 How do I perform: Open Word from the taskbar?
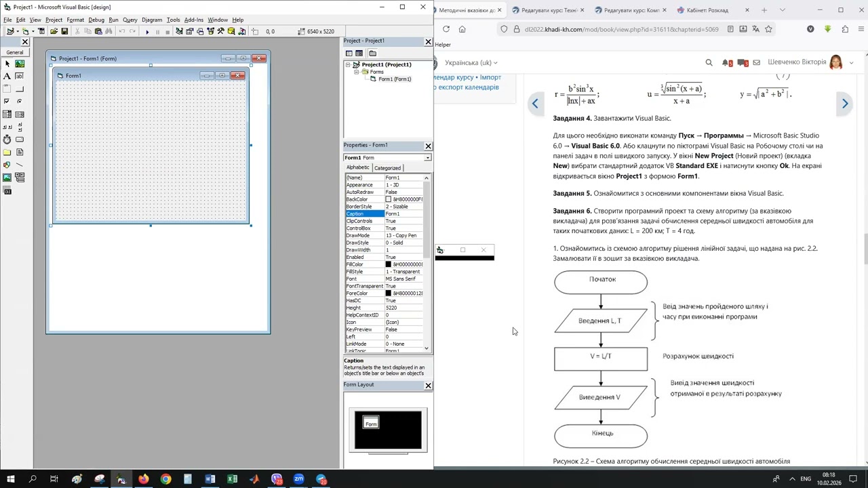pos(210,479)
